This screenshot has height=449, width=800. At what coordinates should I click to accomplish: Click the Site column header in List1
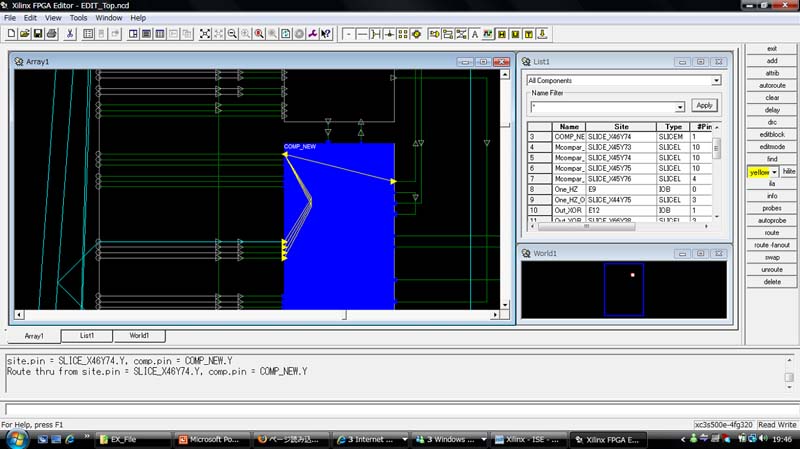click(x=621, y=127)
